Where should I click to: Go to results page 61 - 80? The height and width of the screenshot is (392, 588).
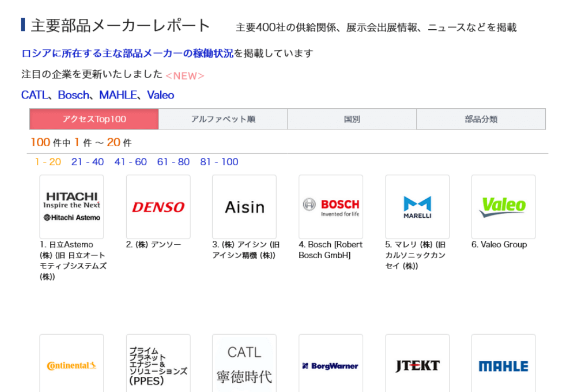pos(173,162)
